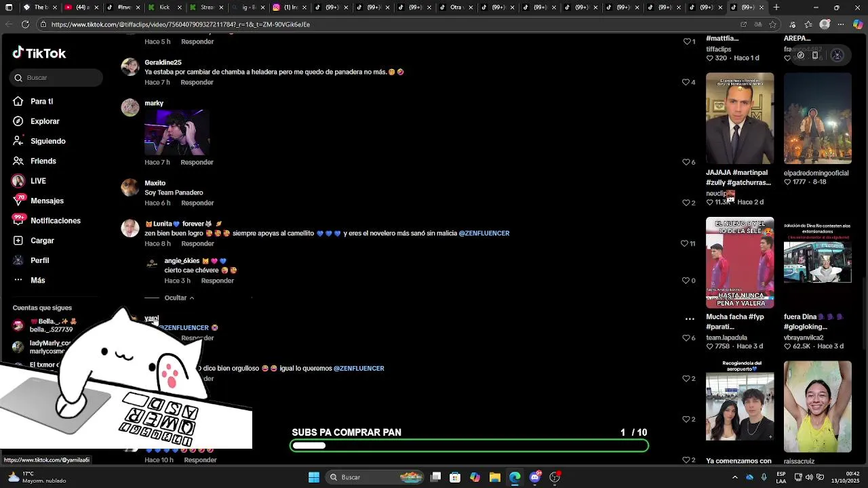Open Discord from the taskbar
The image size is (868, 488).
(x=535, y=477)
